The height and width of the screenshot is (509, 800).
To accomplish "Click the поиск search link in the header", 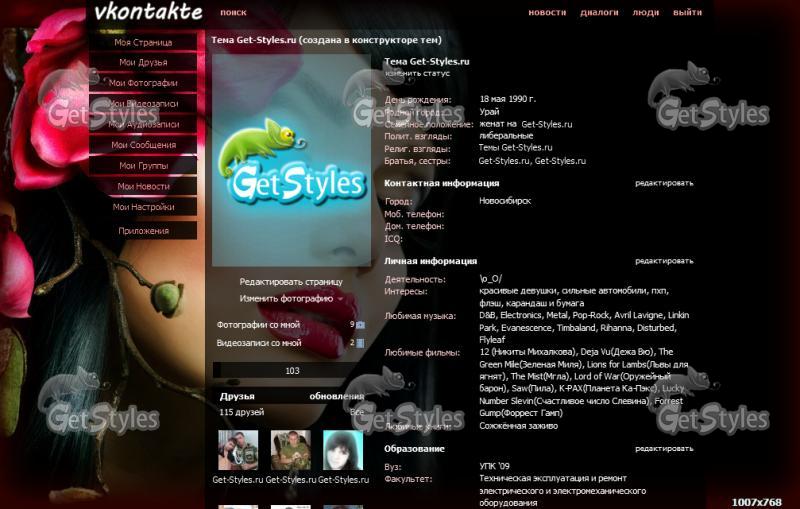I will 233,13.
